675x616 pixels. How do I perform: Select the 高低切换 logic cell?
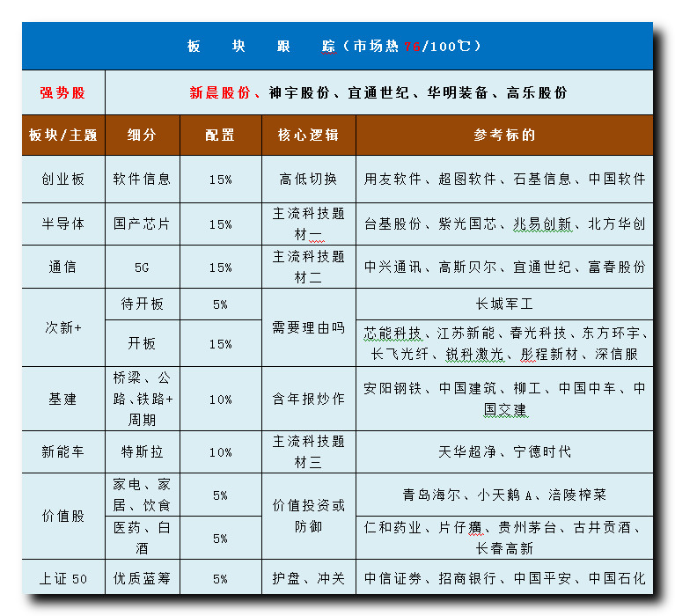[x=308, y=179]
